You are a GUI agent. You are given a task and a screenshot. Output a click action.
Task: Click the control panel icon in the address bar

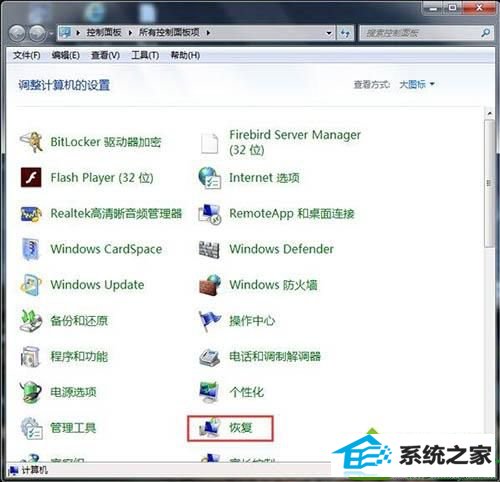(65, 32)
